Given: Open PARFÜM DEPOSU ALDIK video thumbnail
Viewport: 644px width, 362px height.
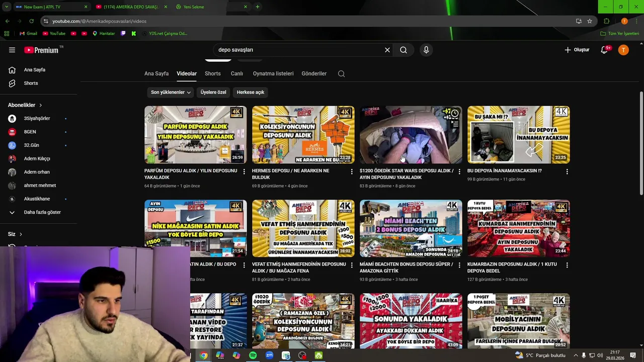Looking at the screenshot, I should click(x=196, y=135).
